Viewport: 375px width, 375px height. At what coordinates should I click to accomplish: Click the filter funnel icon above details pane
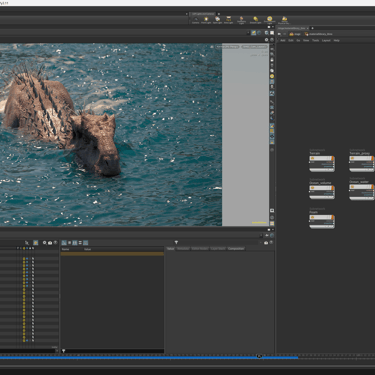(176, 242)
